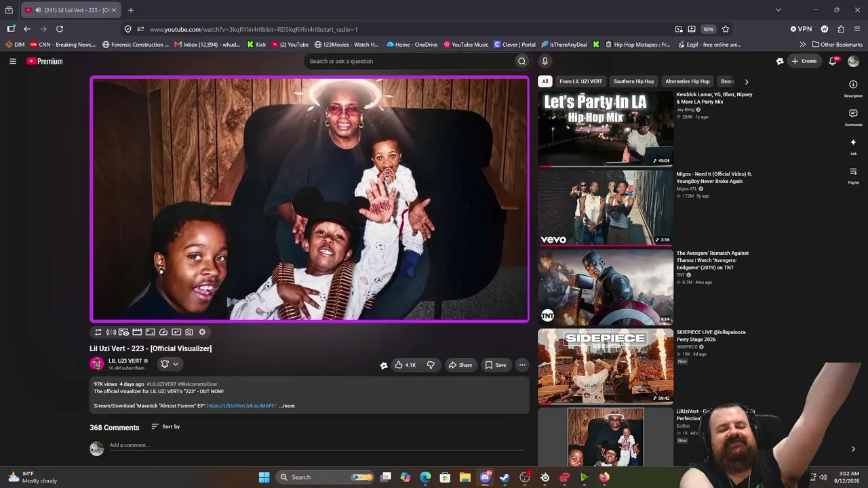Image resolution: width=868 pixels, height=488 pixels.
Task: Go back in browser history
Action: tap(27, 29)
